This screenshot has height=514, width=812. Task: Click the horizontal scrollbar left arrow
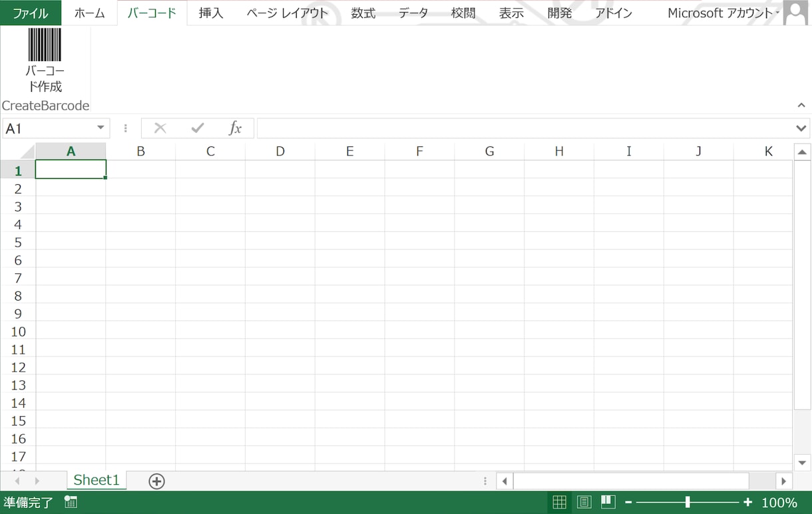(x=505, y=481)
